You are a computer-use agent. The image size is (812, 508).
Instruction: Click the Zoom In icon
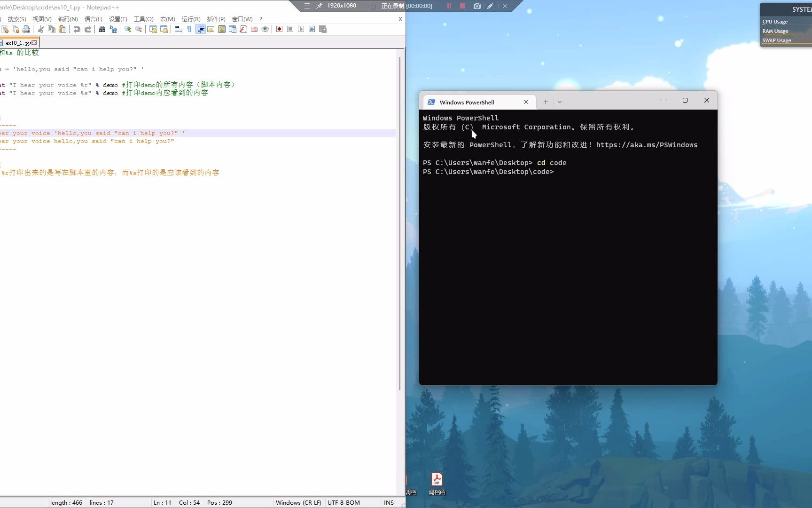pyautogui.click(x=127, y=29)
